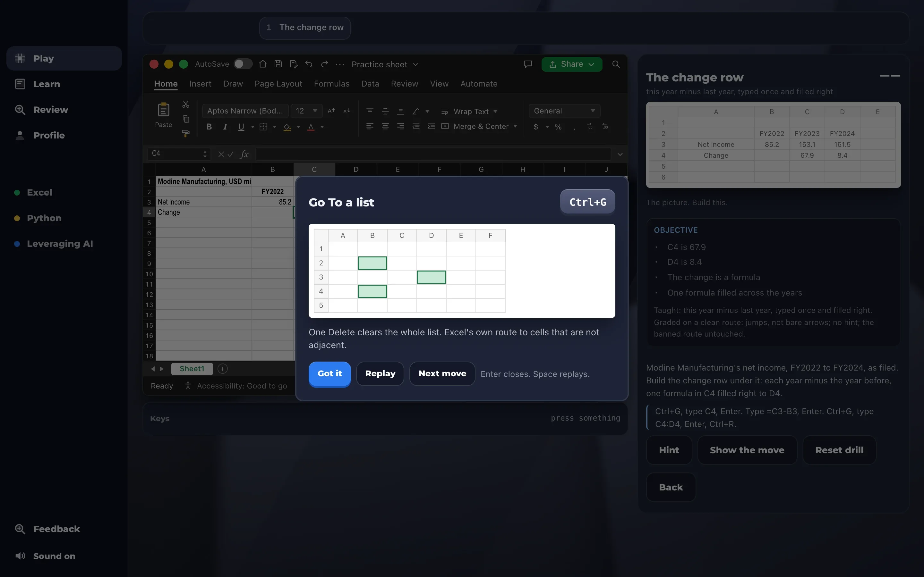924x577 pixels.
Task: Click the Paste clipboard icon
Action: 163,110
